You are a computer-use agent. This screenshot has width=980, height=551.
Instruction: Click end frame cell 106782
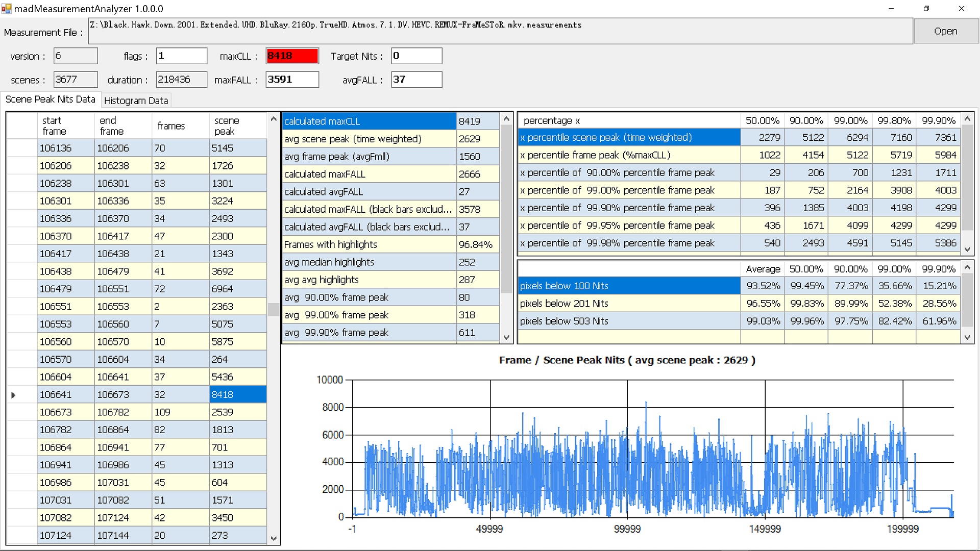pos(123,412)
